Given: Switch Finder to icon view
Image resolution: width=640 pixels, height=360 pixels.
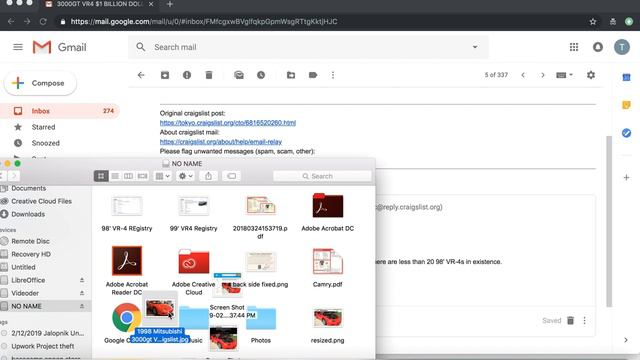Looking at the screenshot, I should click(x=101, y=176).
